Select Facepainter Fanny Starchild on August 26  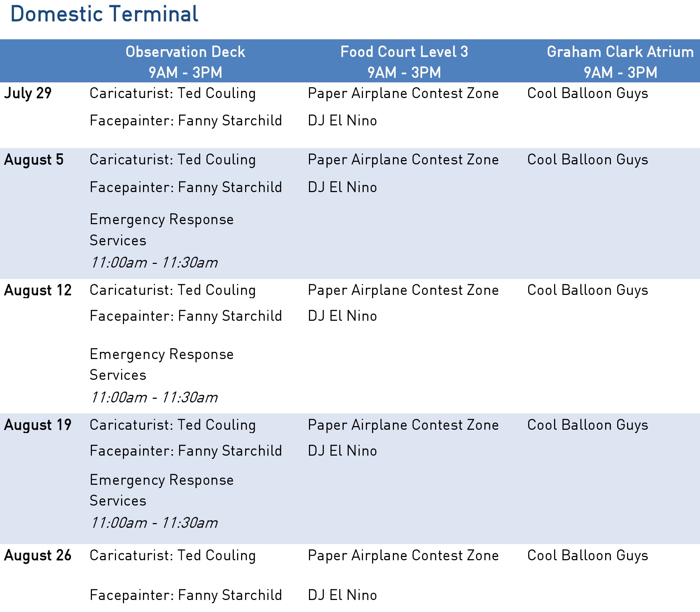tap(186, 595)
